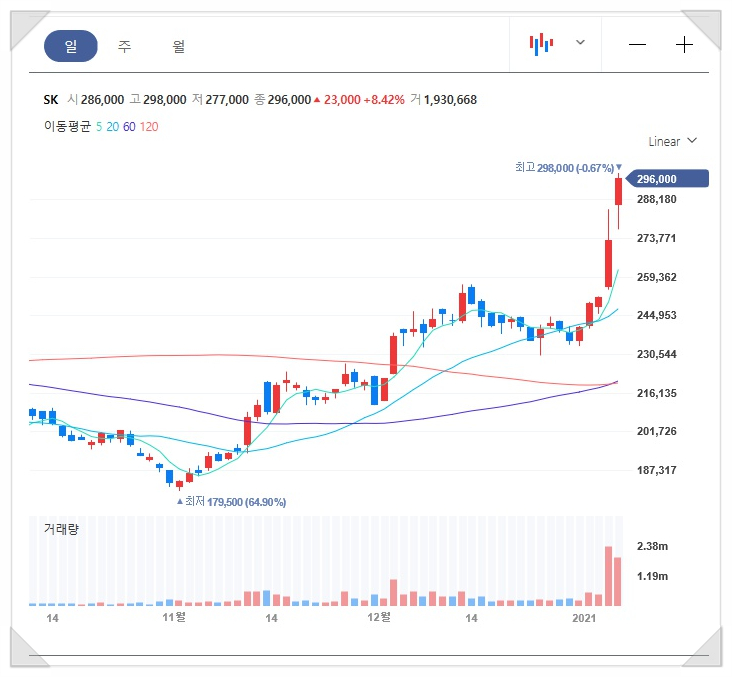
Task: Click the 2021 date axis label
Action: (x=584, y=618)
